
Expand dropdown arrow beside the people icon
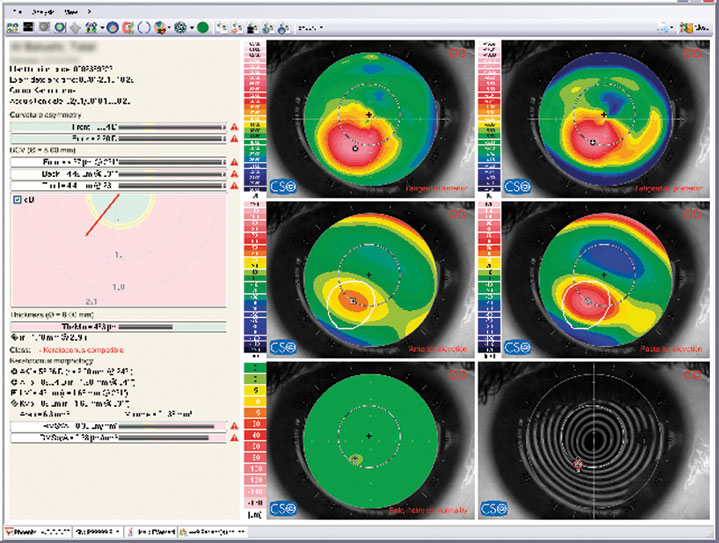[101, 27]
